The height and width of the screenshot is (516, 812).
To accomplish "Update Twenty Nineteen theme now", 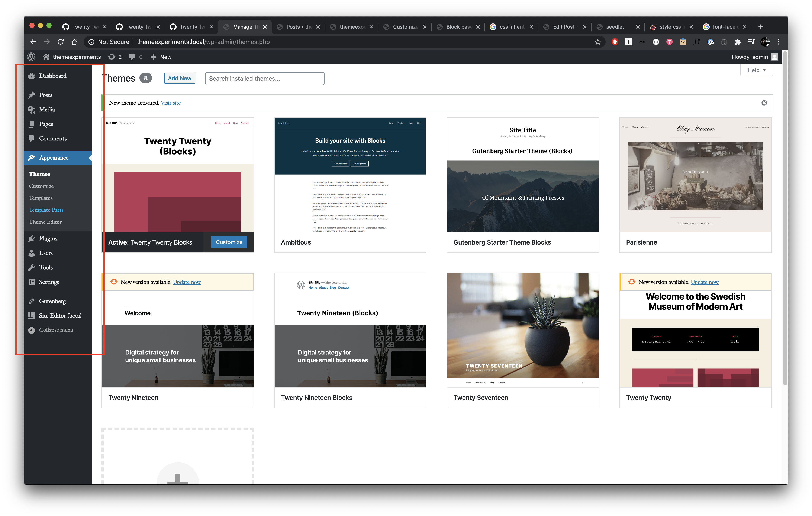I will pos(187,282).
